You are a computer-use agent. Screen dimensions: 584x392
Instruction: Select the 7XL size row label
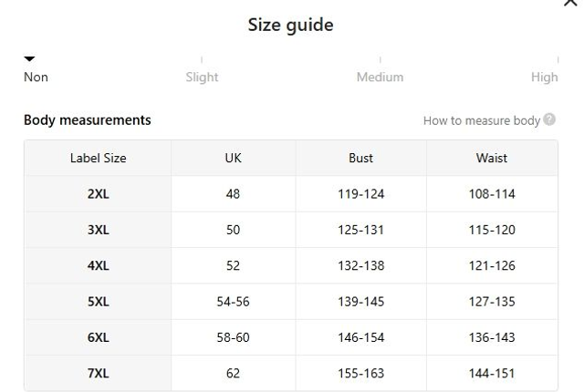coord(98,373)
